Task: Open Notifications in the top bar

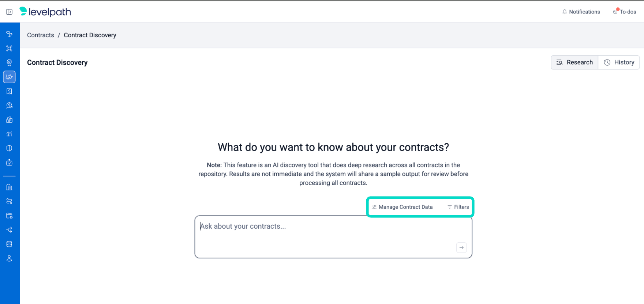Action: [x=581, y=12]
